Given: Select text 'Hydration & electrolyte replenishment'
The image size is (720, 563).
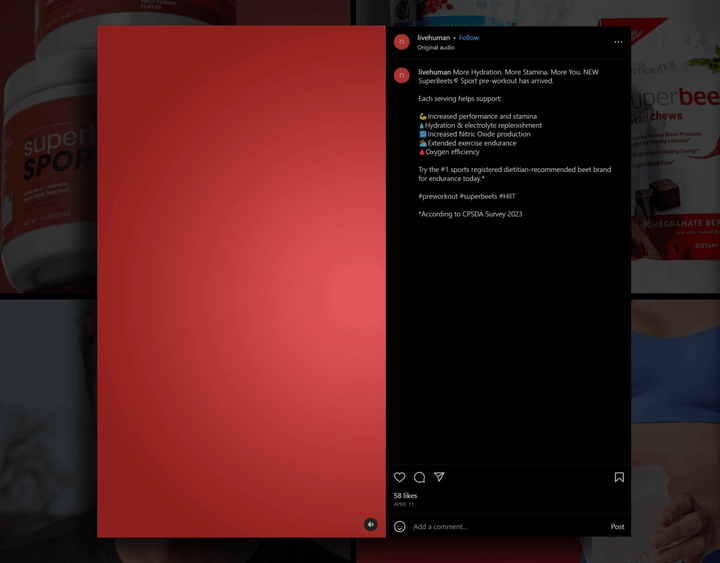Looking at the screenshot, I should tap(483, 125).
